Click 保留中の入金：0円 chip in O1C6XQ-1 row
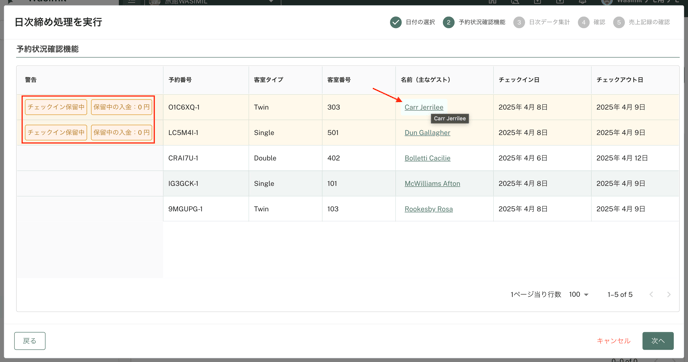The image size is (688, 362). (122, 107)
